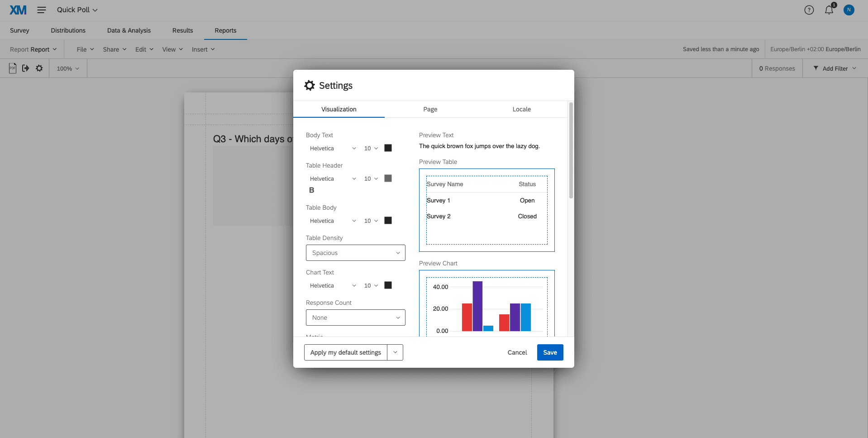Viewport: 868px width, 438px height.
Task: Open Response Count None dropdown
Action: 356,318
